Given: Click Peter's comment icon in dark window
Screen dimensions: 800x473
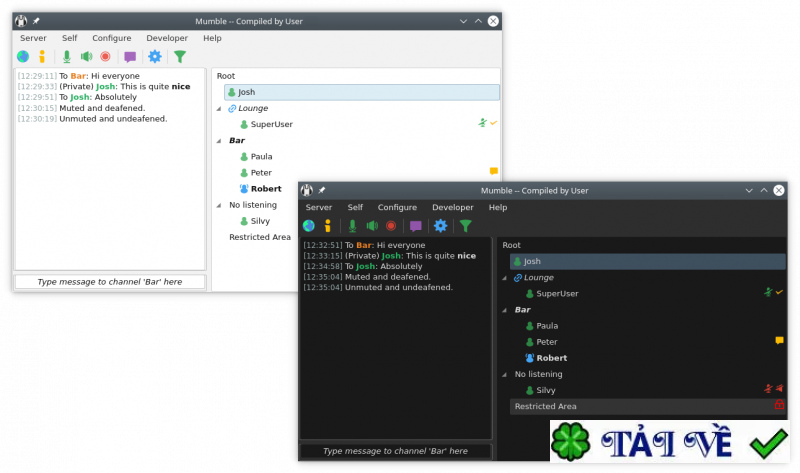Looking at the screenshot, I should tap(779, 340).
